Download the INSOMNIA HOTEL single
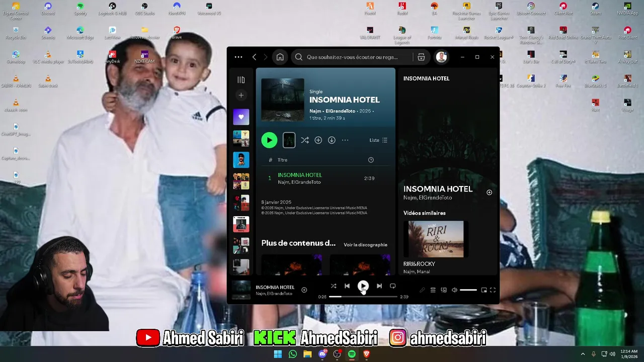The width and height of the screenshot is (644, 362). tap(332, 140)
